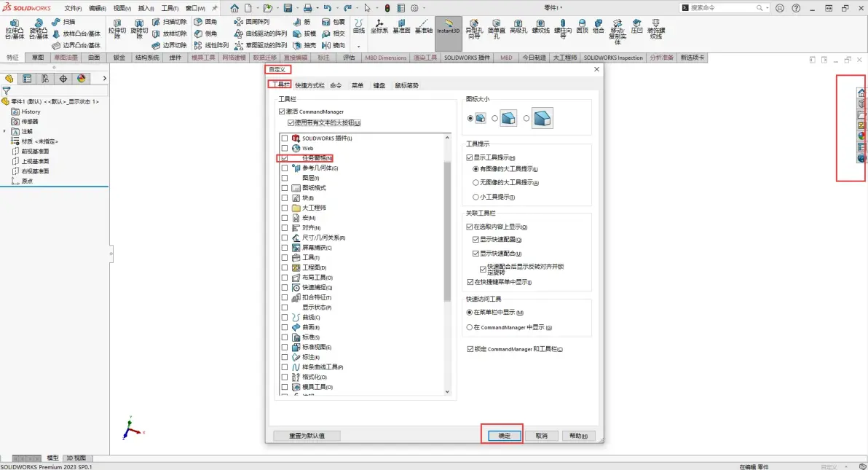Click the Save icon in title bar
Screen dimensions: 868x470
tap(288, 8)
